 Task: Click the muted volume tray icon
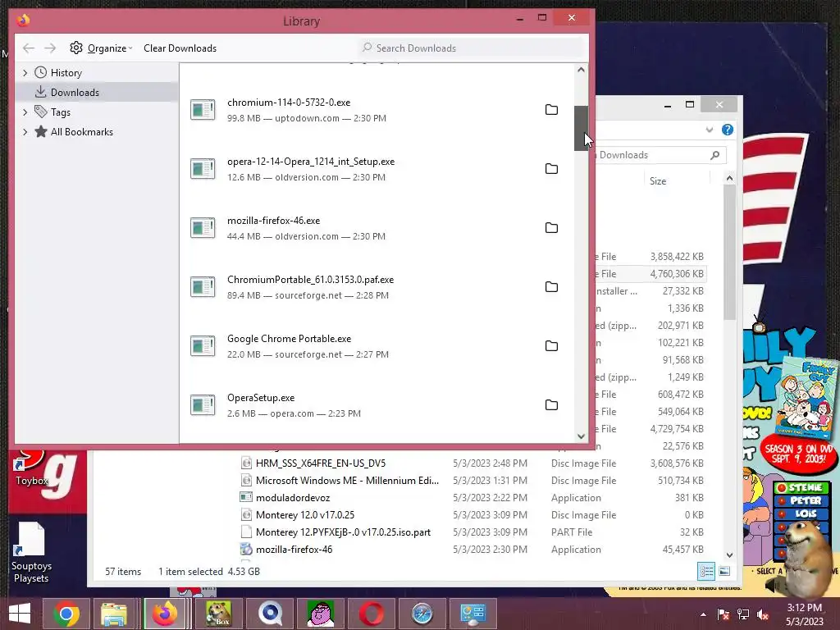(x=763, y=614)
